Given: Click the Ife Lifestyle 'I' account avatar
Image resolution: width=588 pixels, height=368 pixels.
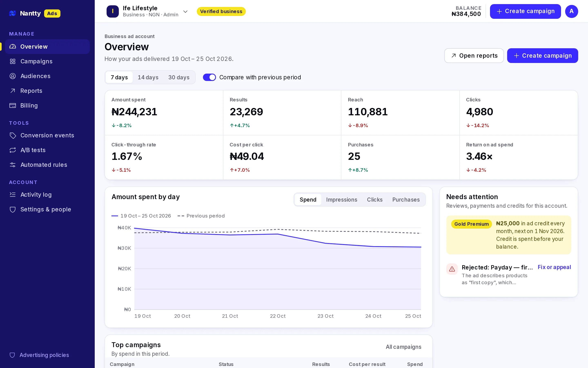Looking at the screenshot, I should (x=113, y=11).
